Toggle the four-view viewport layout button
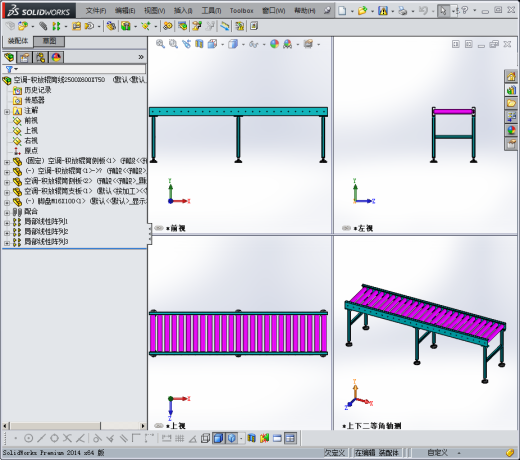The height and width of the screenshot is (460, 520). [x=290, y=438]
